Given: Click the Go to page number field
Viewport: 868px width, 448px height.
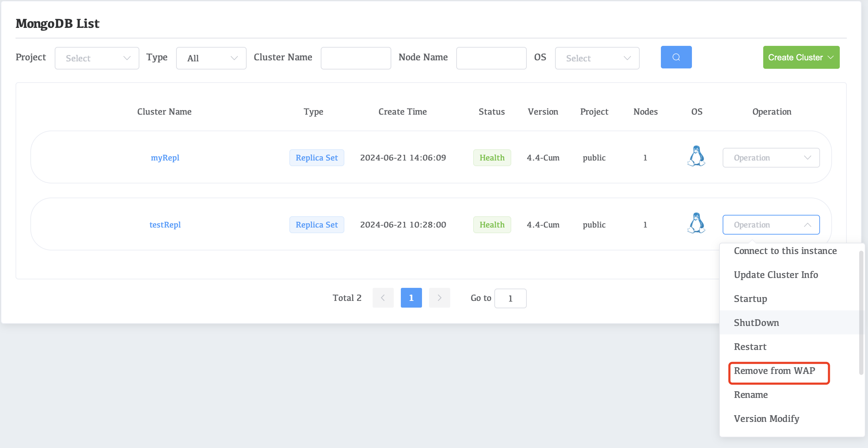Looking at the screenshot, I should [x=510, y=298].
